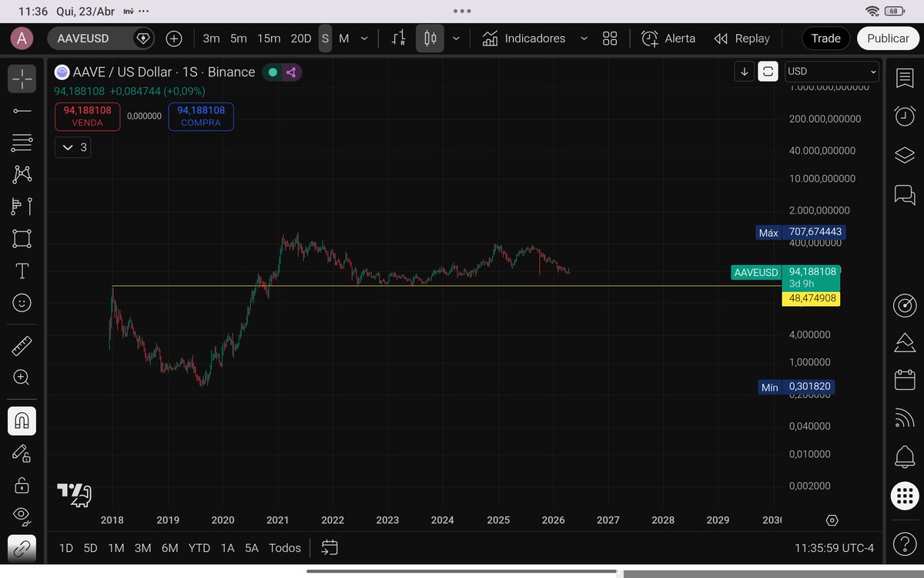Viewport: 924px width, 578px height.
Task: Open the watchlist panel
Action: [905, 79]
